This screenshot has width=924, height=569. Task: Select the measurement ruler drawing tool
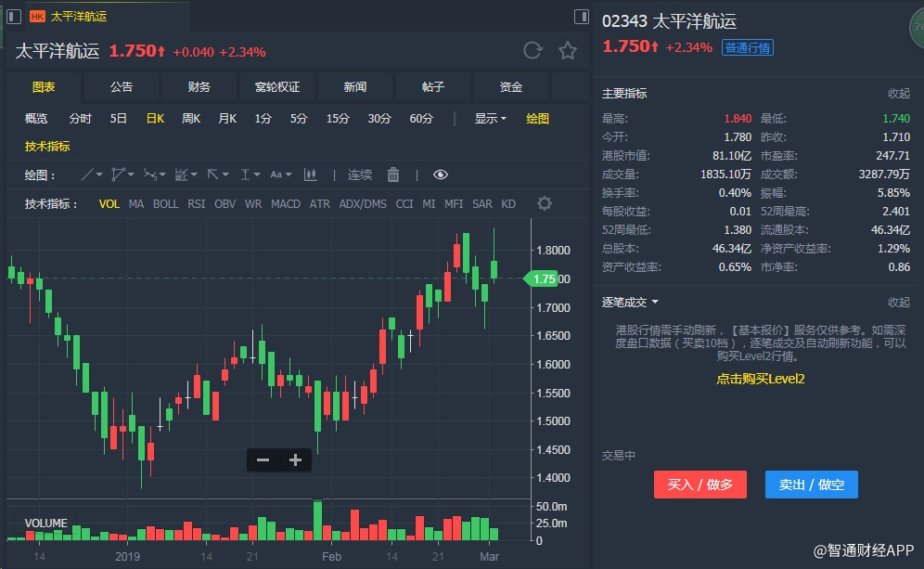click(245, 175)
